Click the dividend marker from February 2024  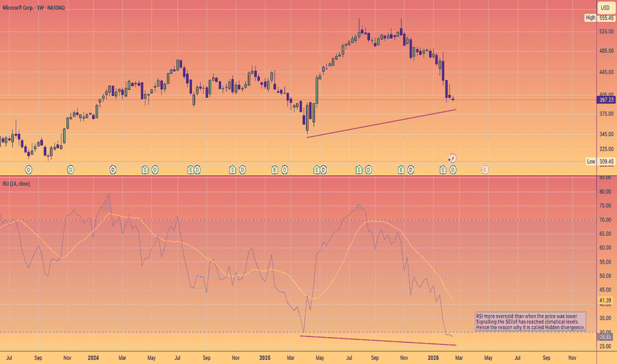113,169
